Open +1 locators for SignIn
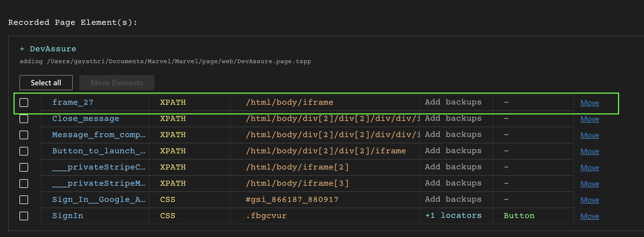 point(453,215)
